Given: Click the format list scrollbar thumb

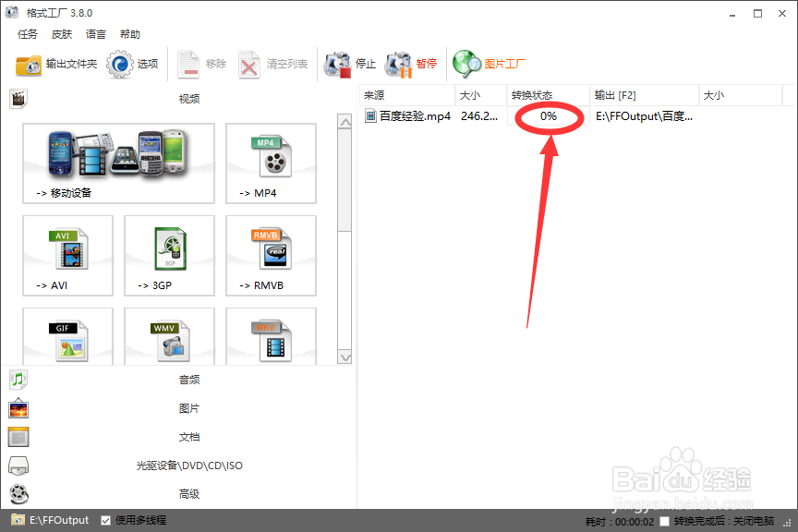Looking at the screenshot, I should point(345,181).
